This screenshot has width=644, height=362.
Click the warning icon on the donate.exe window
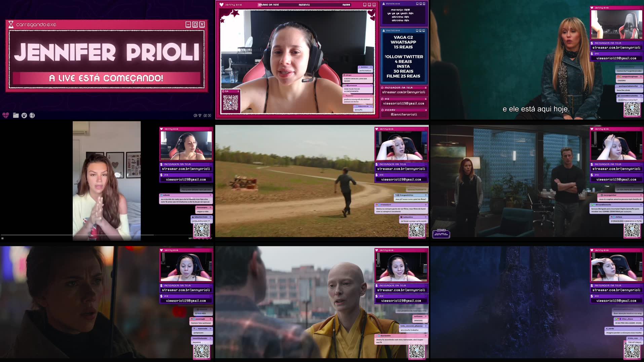coord(383,3)
